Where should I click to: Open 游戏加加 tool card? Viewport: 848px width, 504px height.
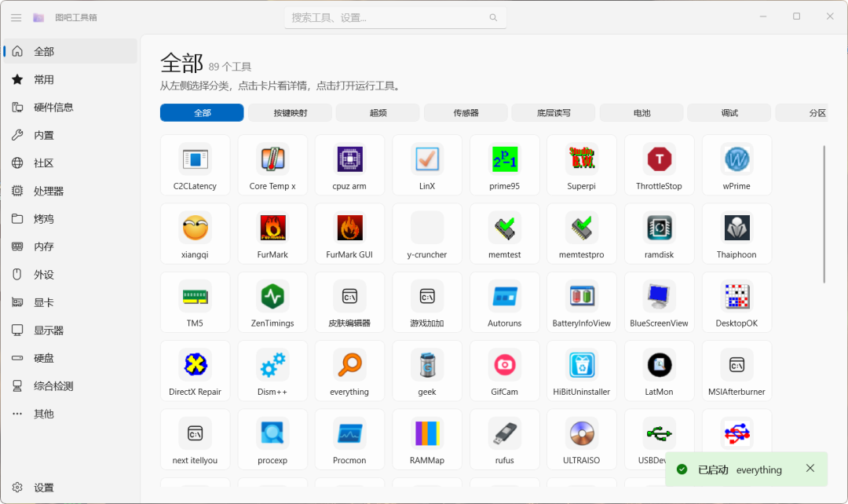(x=426, y=302)
